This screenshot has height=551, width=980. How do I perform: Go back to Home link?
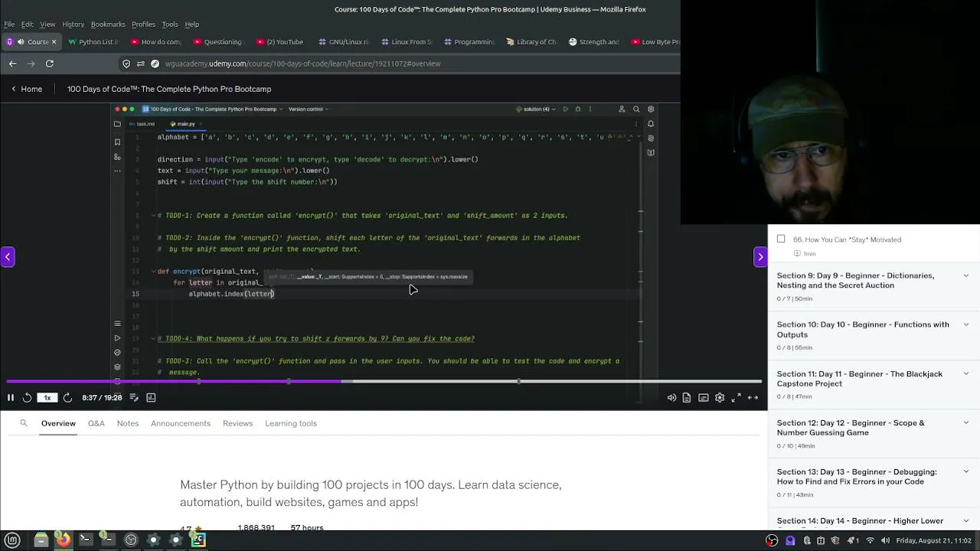(27, 89)
